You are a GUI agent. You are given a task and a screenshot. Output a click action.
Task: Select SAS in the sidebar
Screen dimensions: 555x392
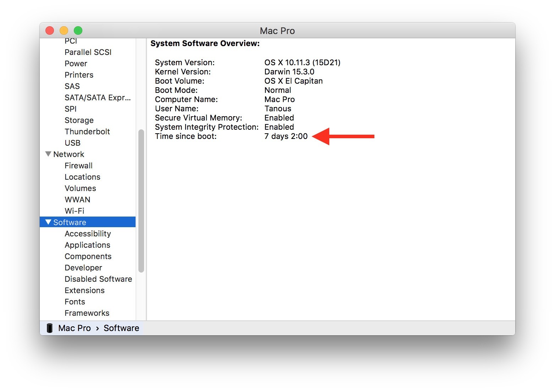click(72, 86)
